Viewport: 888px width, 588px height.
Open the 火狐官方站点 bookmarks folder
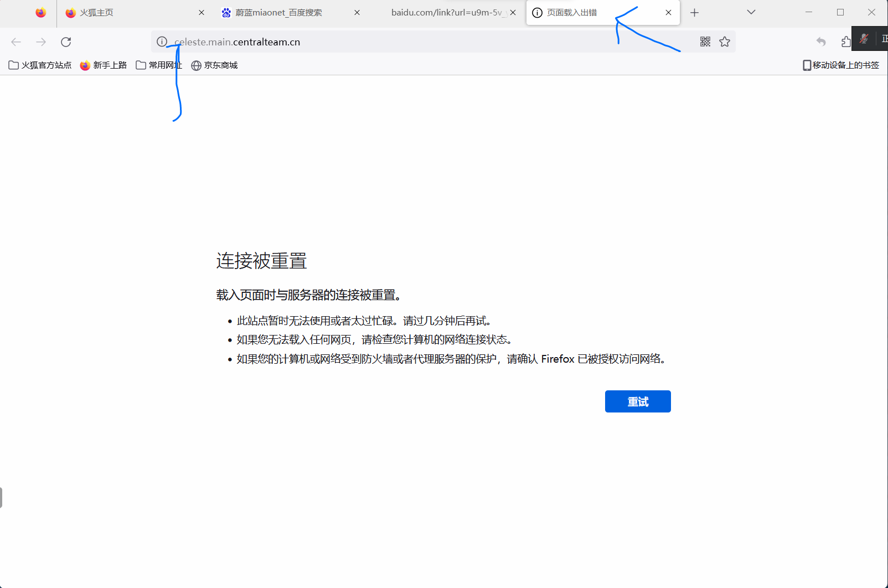tap(40, 65)
